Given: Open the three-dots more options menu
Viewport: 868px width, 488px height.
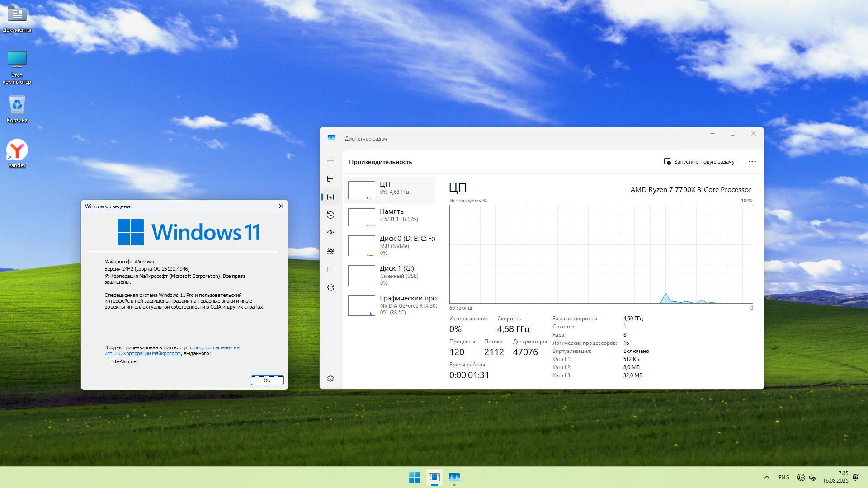Looking at the screenshot, I should tap(752, 162).
